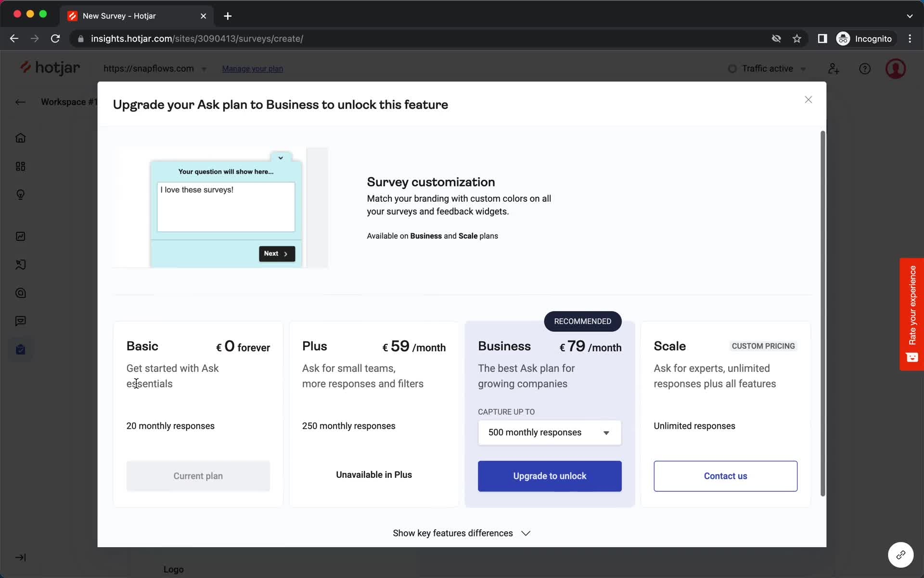
Task: Open the Dashboard home icon
Action: pos(20,138)
